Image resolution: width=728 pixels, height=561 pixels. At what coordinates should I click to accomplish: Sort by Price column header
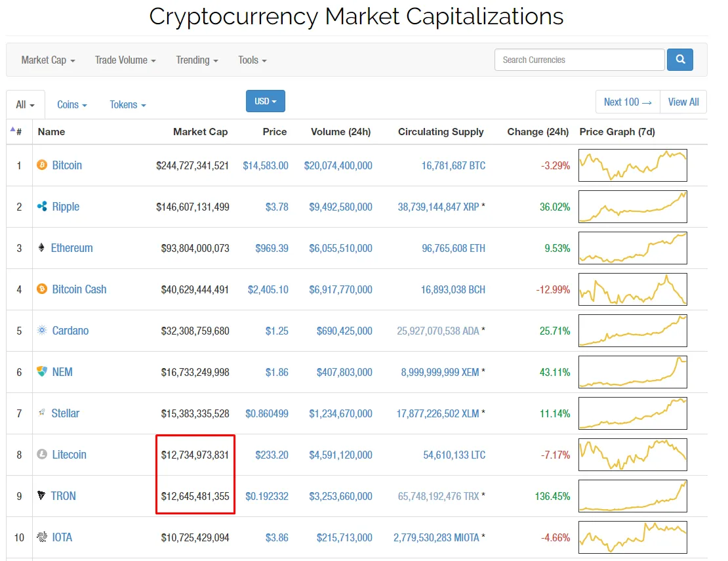[274, 131]
